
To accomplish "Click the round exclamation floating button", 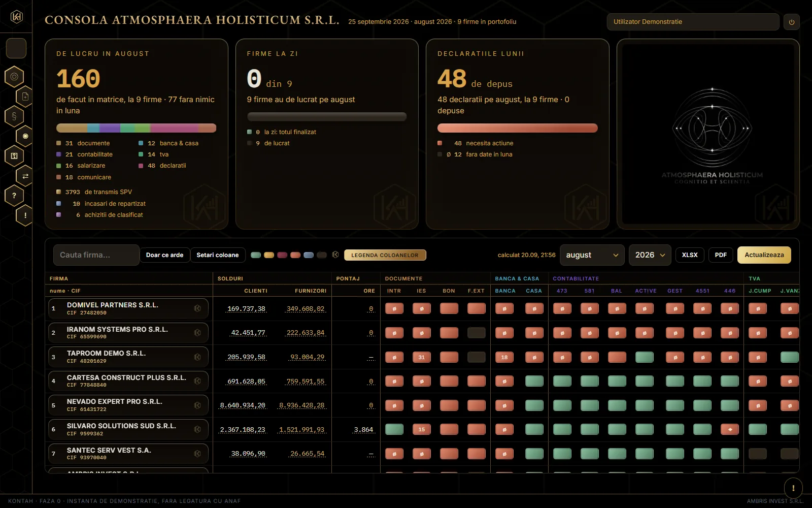I will 793,488.
